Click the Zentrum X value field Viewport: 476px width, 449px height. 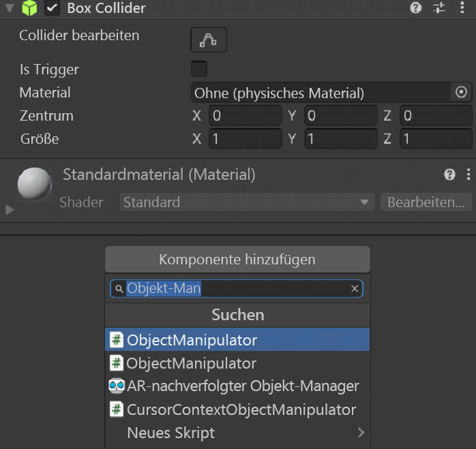(x=246, y=116)
